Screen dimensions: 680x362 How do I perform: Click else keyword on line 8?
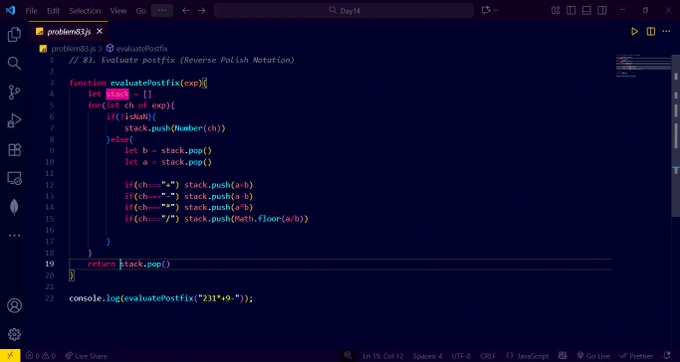[119, 140]
